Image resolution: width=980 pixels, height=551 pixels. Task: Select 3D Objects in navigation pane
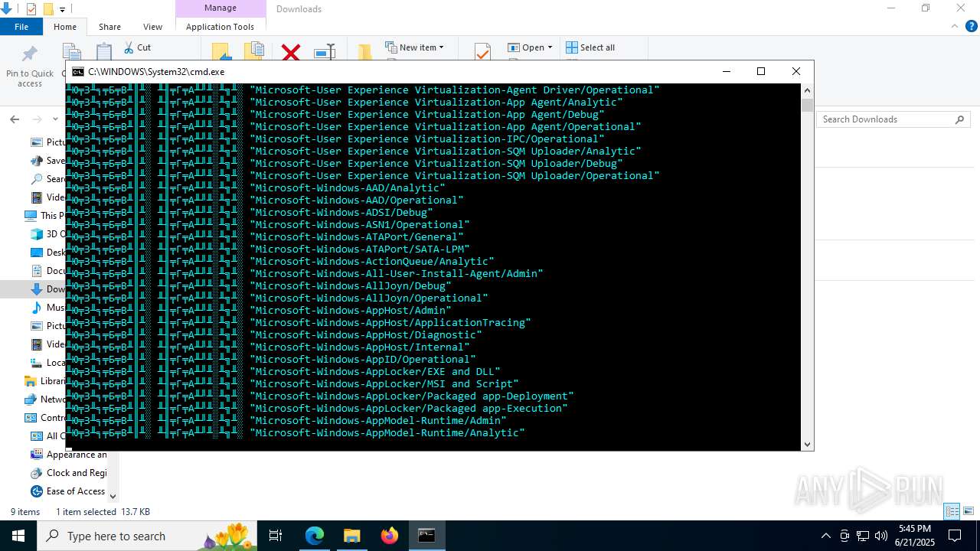tap(47, 234)
